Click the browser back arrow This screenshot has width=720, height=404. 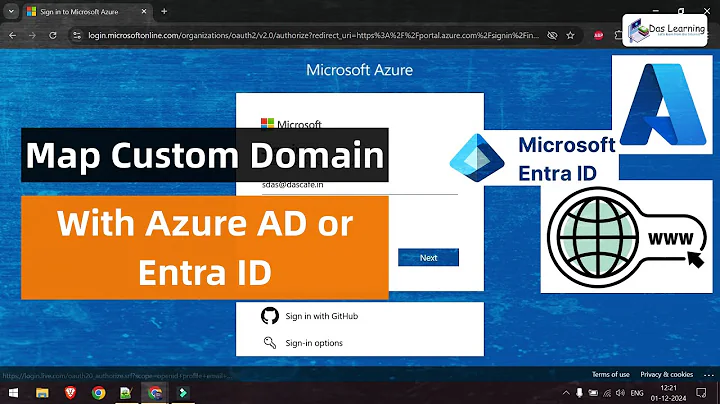[12, 35]
